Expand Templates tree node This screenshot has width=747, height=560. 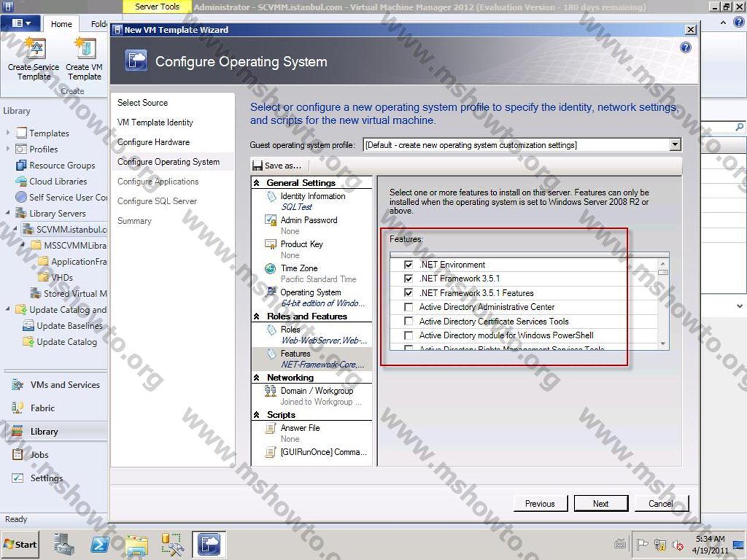(x=8, y=133)
